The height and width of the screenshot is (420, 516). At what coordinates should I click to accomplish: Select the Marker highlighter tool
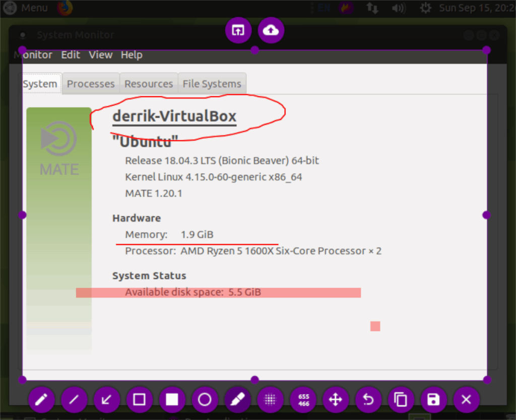(237, 400)
